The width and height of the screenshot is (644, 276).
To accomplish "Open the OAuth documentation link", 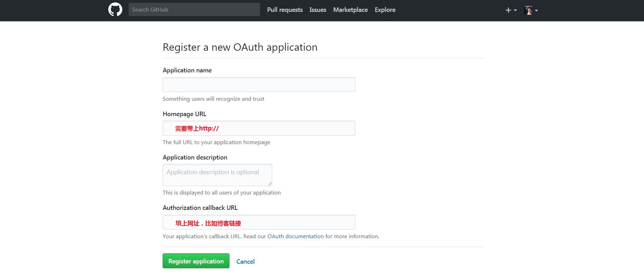I will (295, 236).
